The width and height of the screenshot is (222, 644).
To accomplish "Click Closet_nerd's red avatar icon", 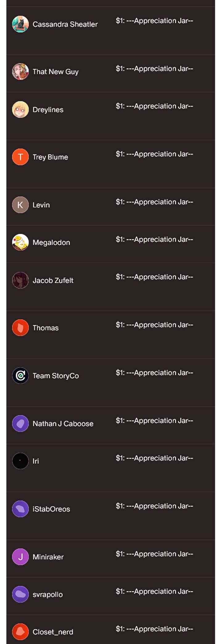I will 20,632.
